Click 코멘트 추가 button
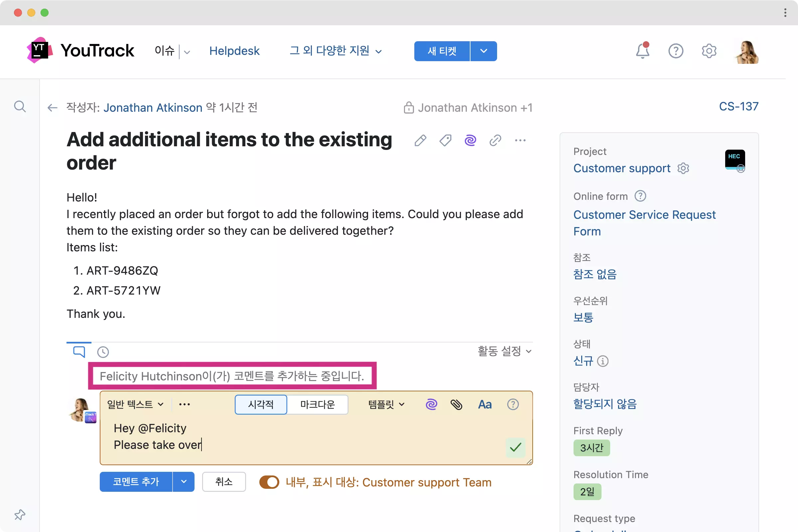The height and width of the screenshot is (532, 798). tap(136, 481)
